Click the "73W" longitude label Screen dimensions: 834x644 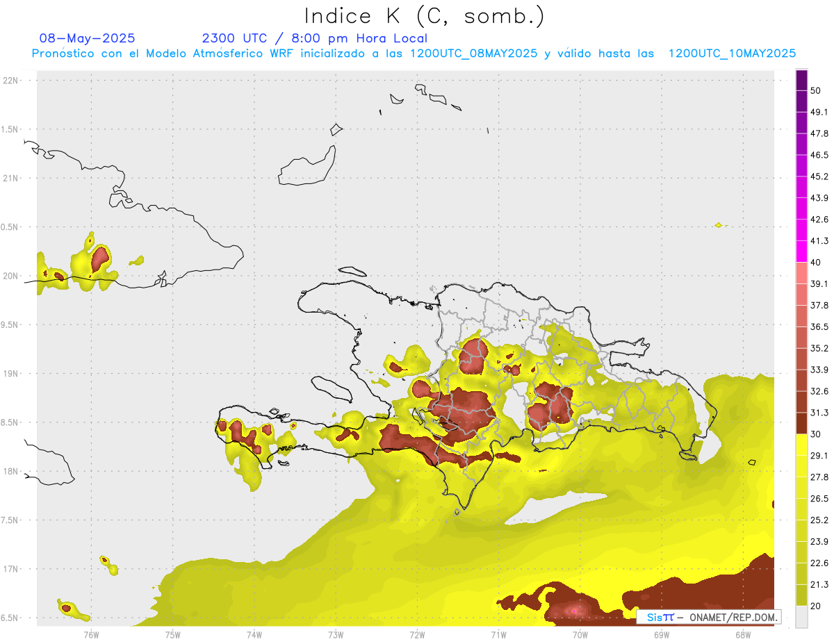point(336,635)
